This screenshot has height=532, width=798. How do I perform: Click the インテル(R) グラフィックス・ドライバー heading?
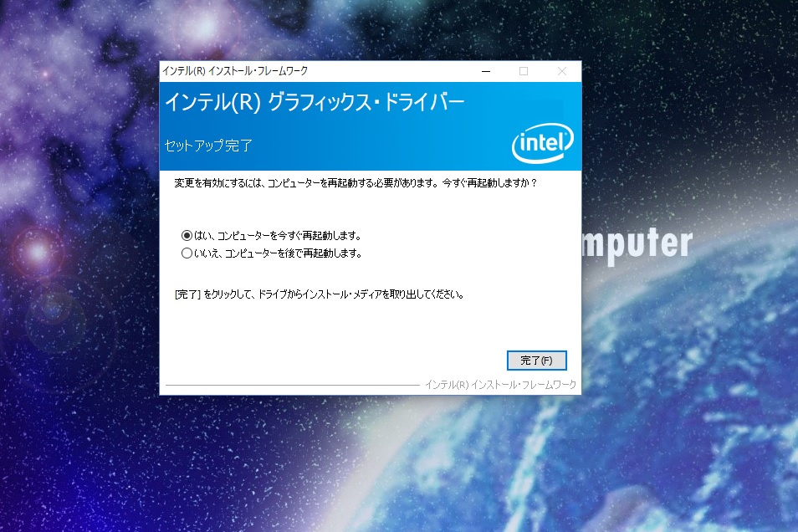pos(315,102)
